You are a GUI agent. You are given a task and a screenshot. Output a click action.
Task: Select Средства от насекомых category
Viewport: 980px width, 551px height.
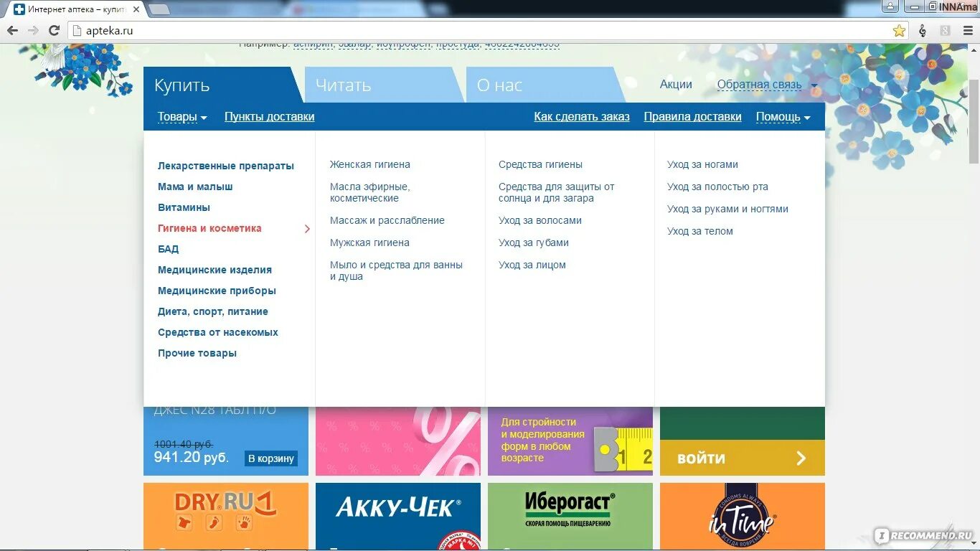click(218, 332)
